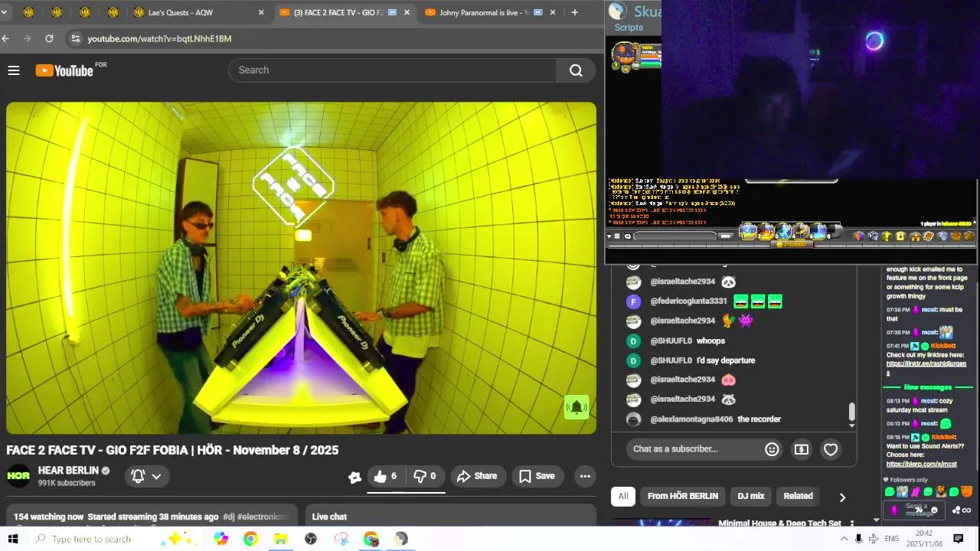Screen dimensions: 980x551
Task: Open Chrome from the taskbar
Action: [250, 539]
